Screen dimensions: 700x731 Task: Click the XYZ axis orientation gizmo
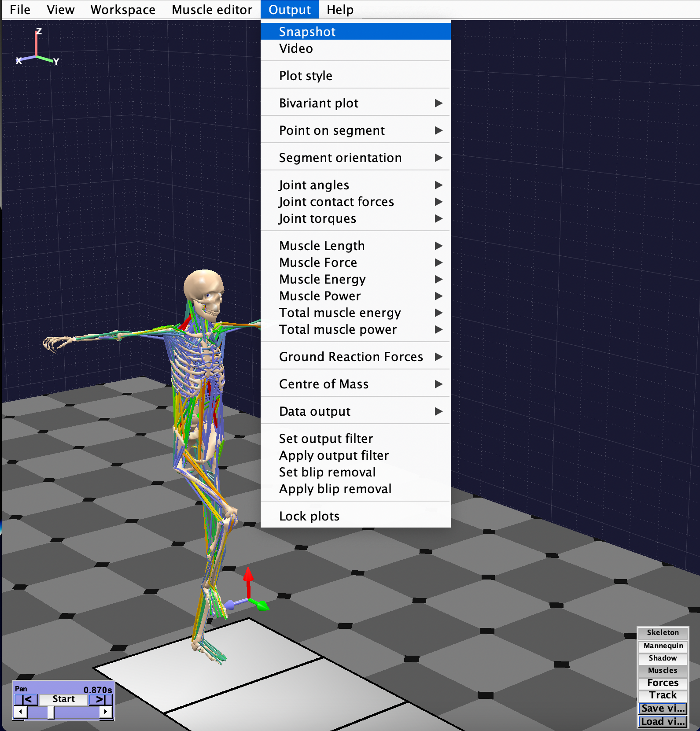(x=37, y=47)
